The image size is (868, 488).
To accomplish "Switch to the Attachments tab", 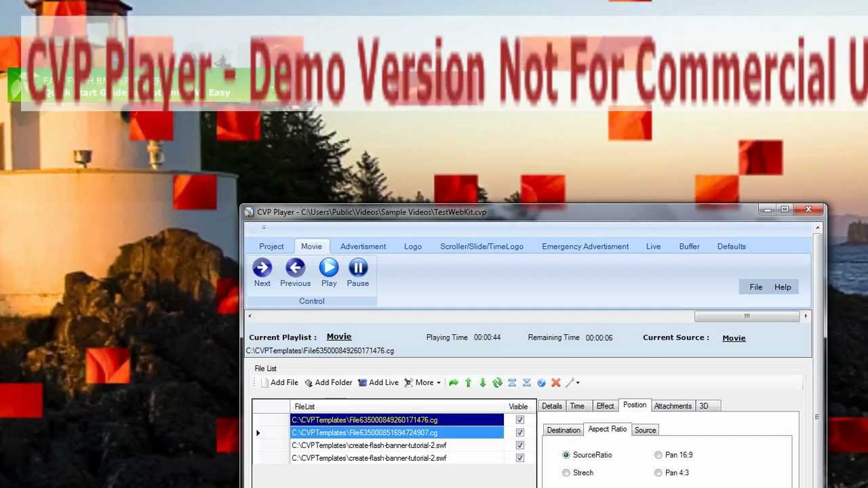I will (x=673, y=406).
